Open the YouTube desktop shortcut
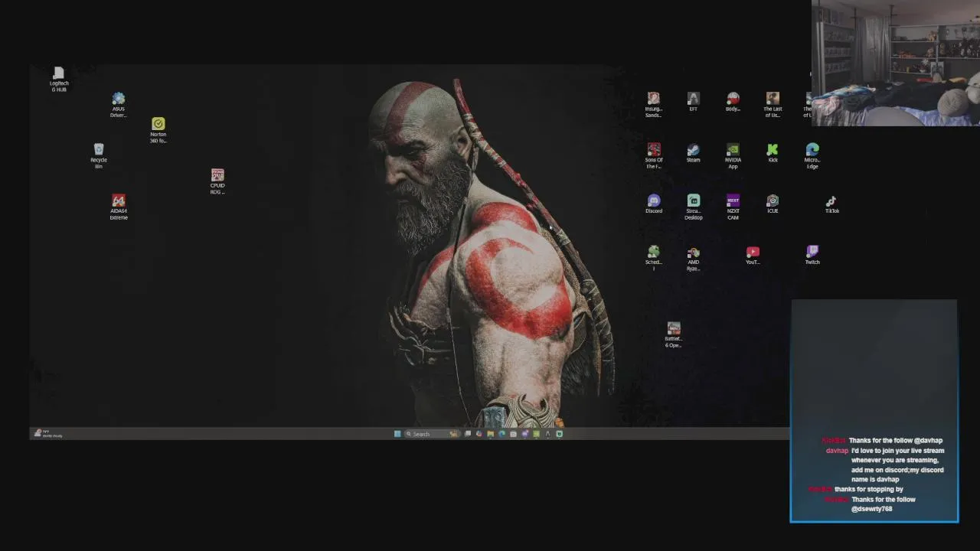The image size is (980, 551). point(753,256)
